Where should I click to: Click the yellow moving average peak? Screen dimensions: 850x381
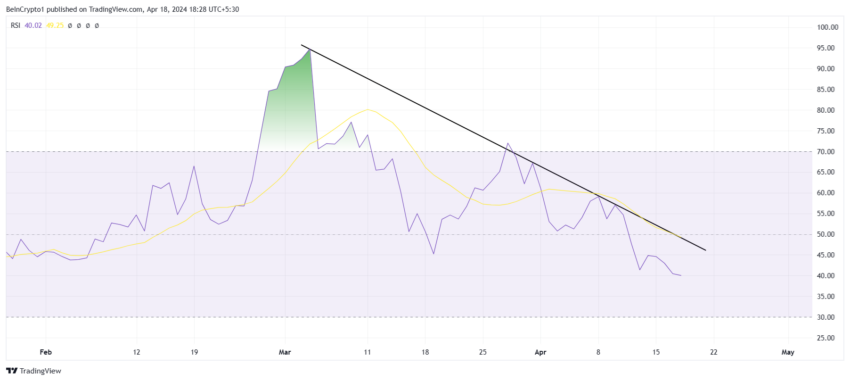[368, 109]
